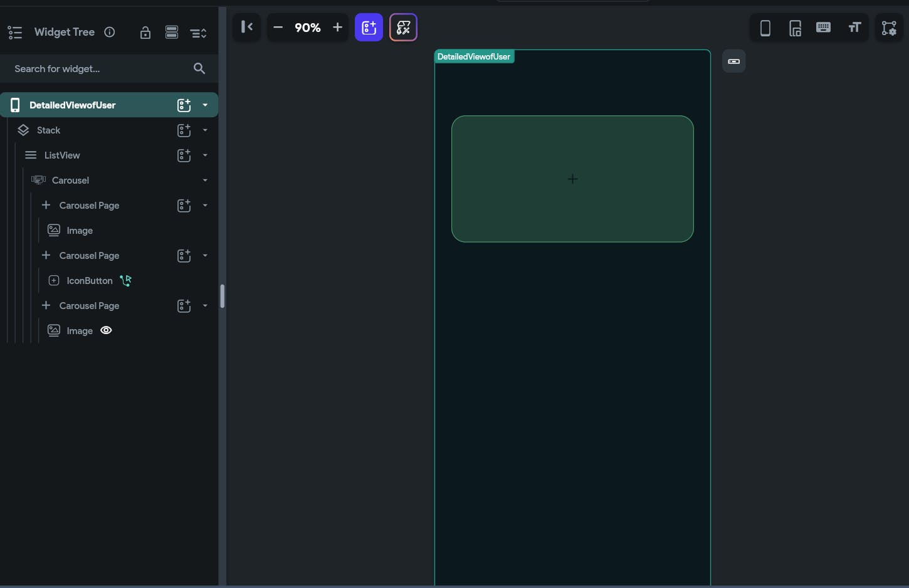
Task: Collapse the ListView node arrow
Action: point(205,155)
